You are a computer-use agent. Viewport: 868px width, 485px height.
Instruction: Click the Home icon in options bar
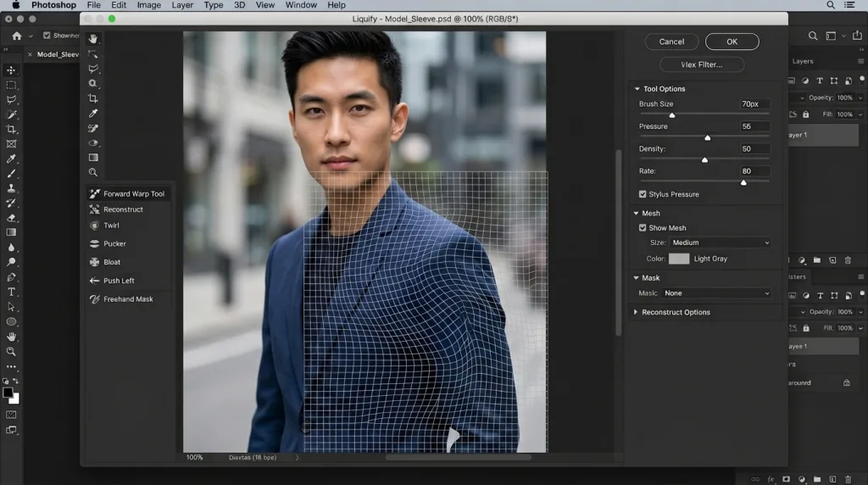pyautogui.click(x=17, y=36)
